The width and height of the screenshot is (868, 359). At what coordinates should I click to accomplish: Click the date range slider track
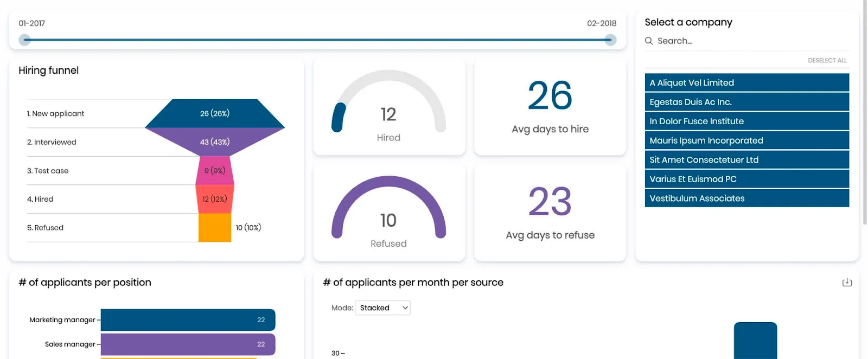(x=317, y=40)
